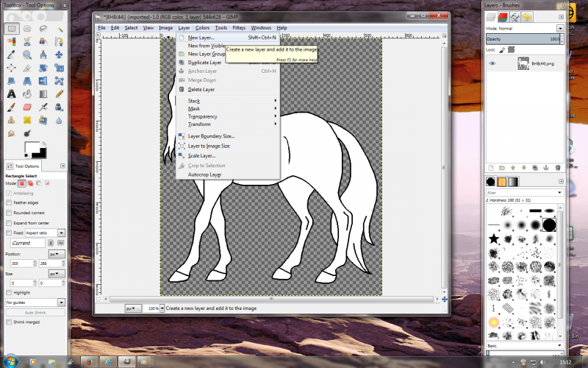Select the Color Picker eyedropper tool

[12, 54]
